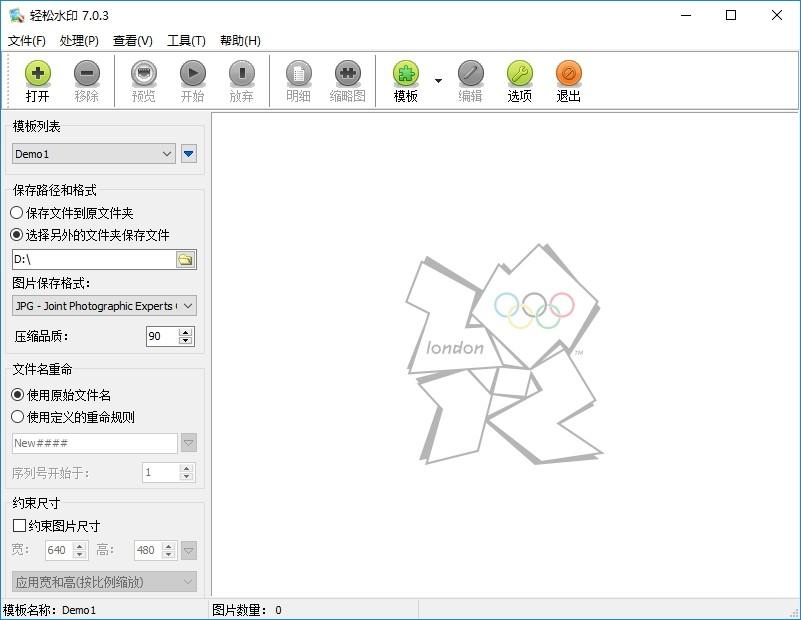Click the height field showing 480

click(148, 550)
